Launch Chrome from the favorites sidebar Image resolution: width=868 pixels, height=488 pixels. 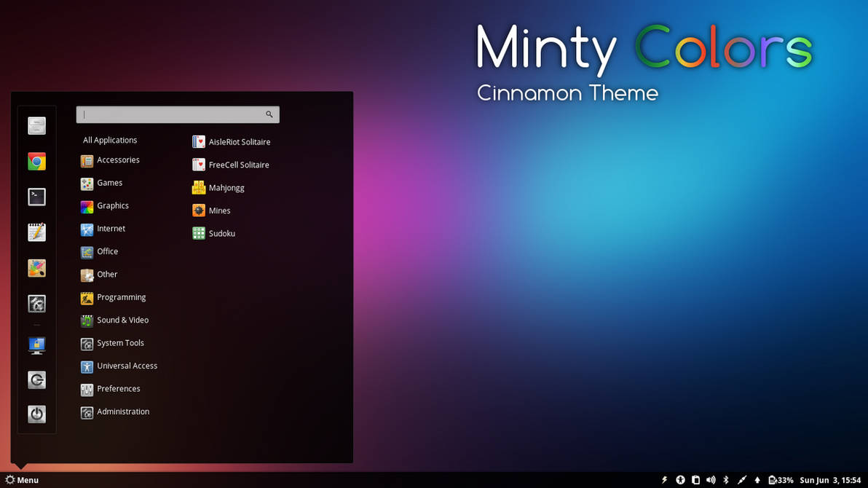(x=36, y=161)
